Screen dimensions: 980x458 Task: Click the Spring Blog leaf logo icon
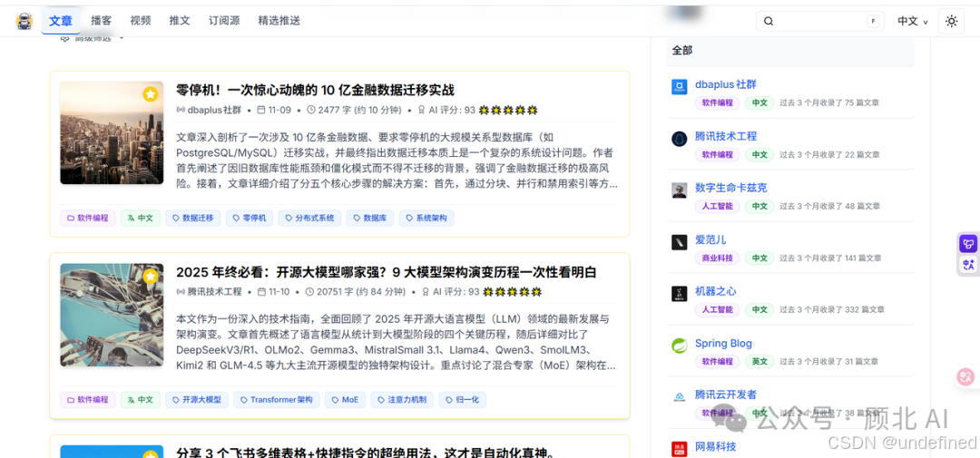pos(680,346)
